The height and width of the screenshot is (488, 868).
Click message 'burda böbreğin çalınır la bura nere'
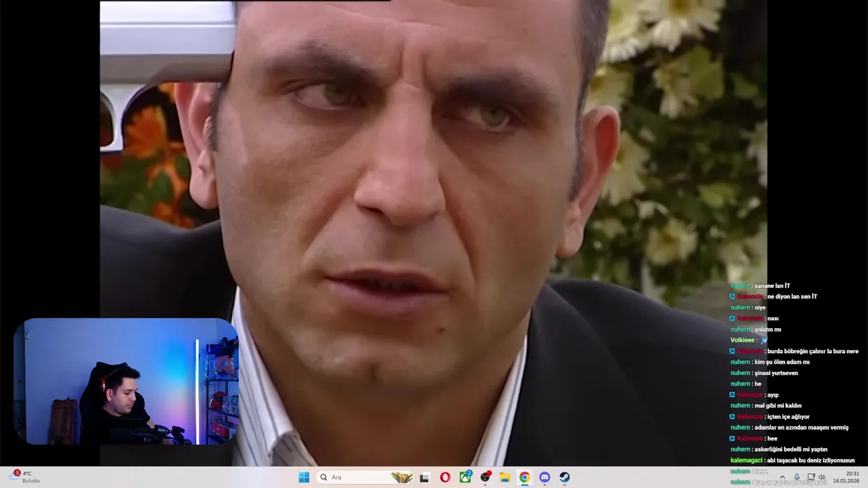[x=812, y=351]
